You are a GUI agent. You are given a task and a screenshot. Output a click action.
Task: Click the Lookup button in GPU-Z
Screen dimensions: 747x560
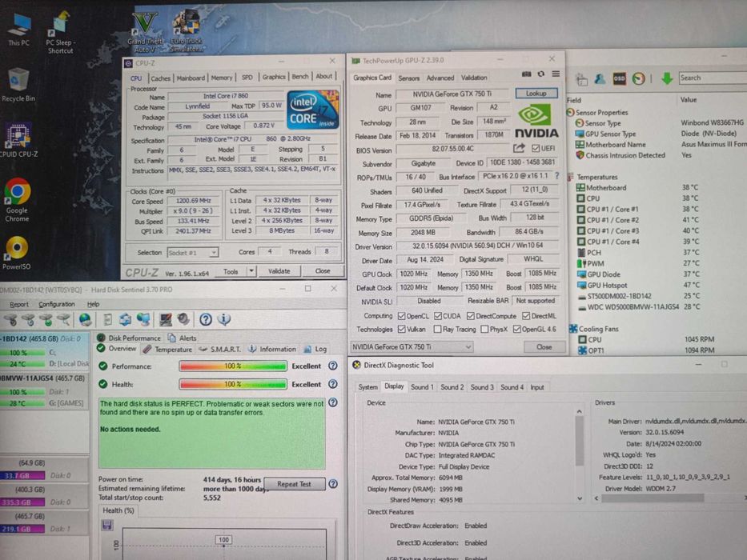pos(536,94)
